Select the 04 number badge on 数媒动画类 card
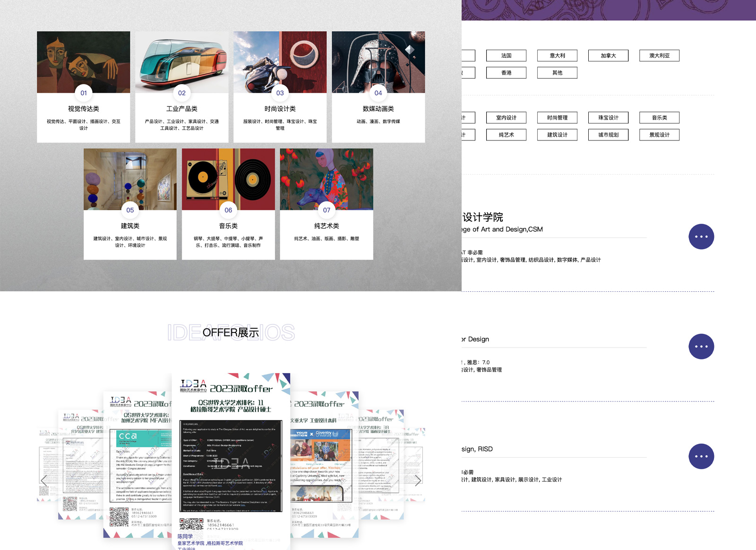 378,93
